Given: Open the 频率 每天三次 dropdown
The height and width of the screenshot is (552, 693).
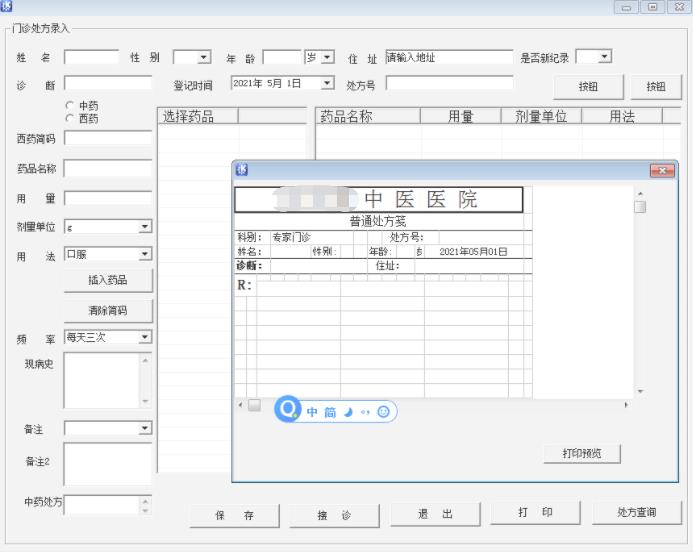Looking at the screenshot, I should coord(144,338).
